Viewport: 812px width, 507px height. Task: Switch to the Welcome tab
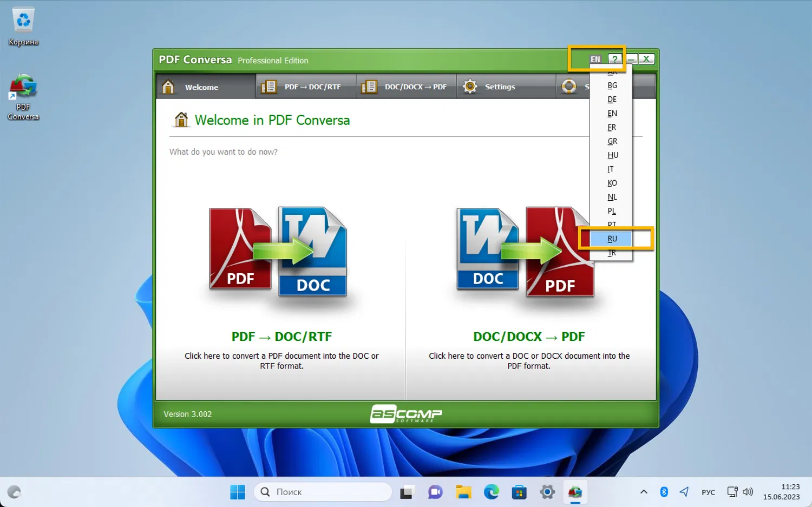pos(201,87)
